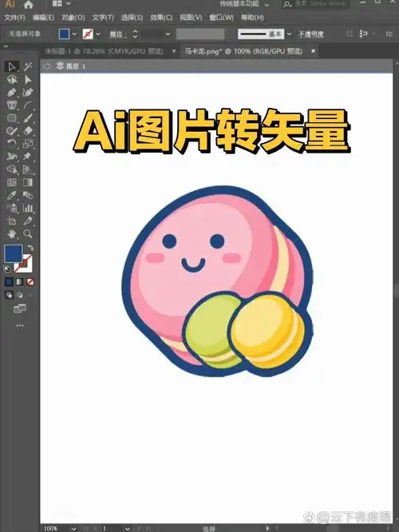The image size is (399, 532).
Task: Reset to default fill and stroke
Action: [7, 269]
